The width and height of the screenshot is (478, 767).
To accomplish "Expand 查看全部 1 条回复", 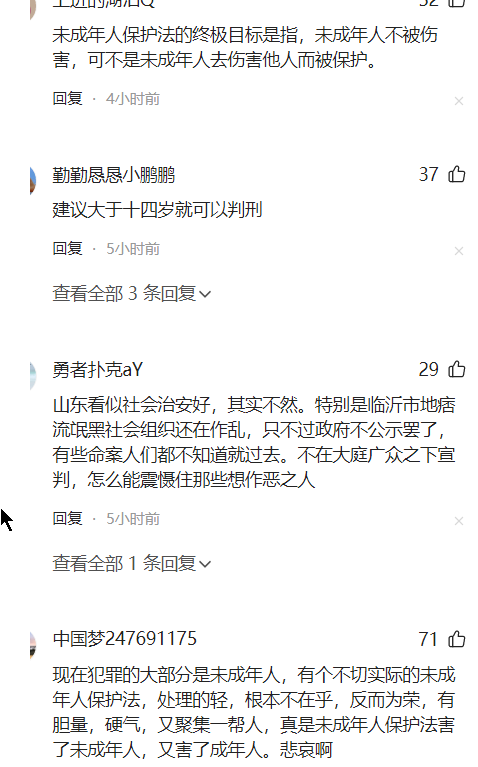I will pyautogui.click(x=131, y=564).
